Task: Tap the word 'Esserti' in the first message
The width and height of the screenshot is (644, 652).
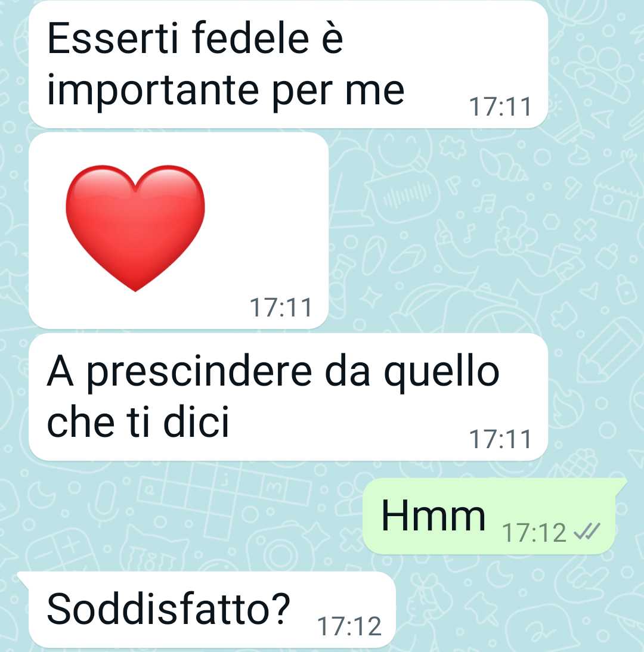Action: (x=113, y=38)
